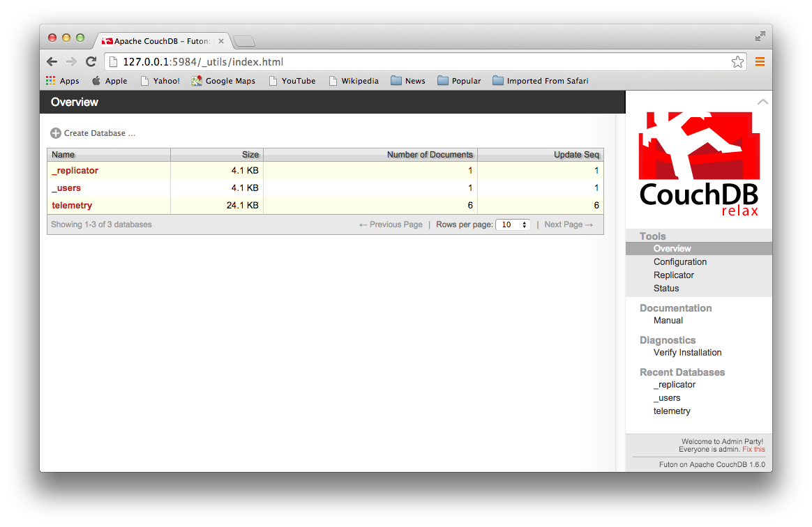Open the Rows per page dropdown

tap(513, 224)
